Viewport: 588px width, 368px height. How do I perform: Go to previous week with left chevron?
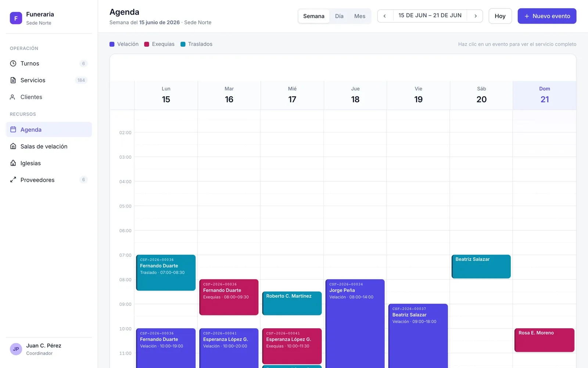(385, 16)
